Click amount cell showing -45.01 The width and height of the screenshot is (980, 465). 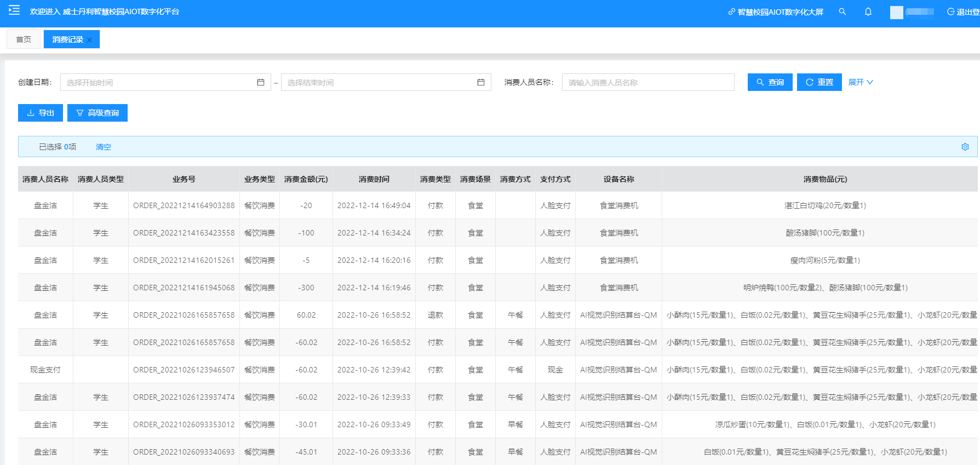pyautogui.click(x=306, y=452)
